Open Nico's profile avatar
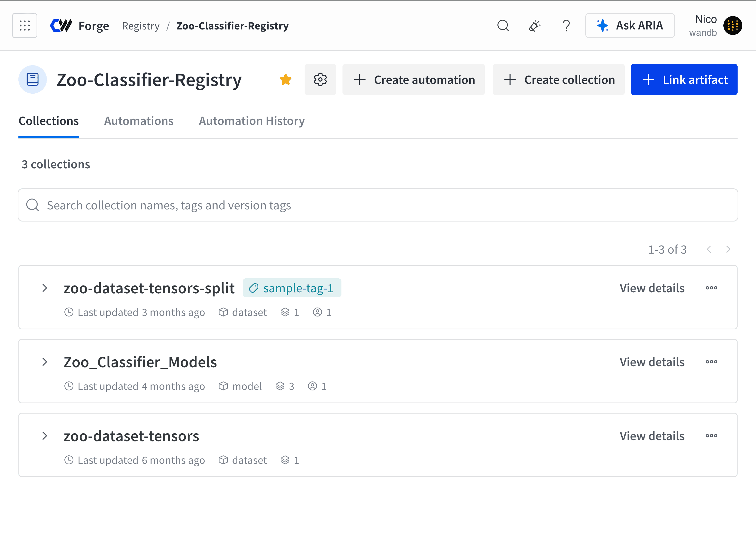This screenshot has height=533, width=756. coord(733,26)
